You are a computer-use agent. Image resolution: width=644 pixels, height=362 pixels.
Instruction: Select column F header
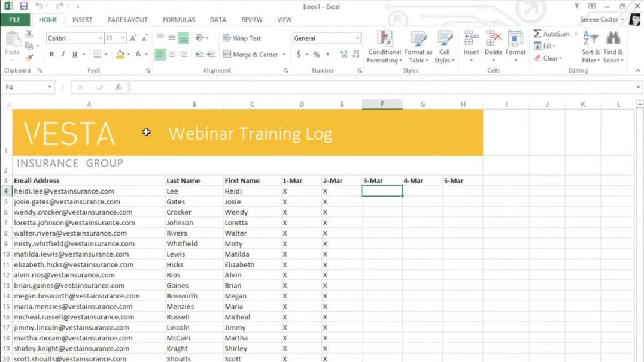pyautogui.click(x=382, y=104)
